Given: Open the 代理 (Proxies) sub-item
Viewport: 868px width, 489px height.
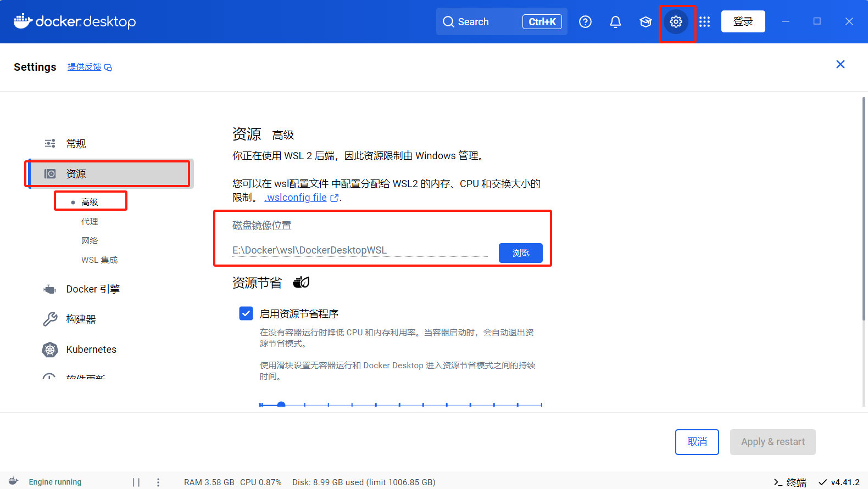Looking at the screenshot, I should pos(90,221).
